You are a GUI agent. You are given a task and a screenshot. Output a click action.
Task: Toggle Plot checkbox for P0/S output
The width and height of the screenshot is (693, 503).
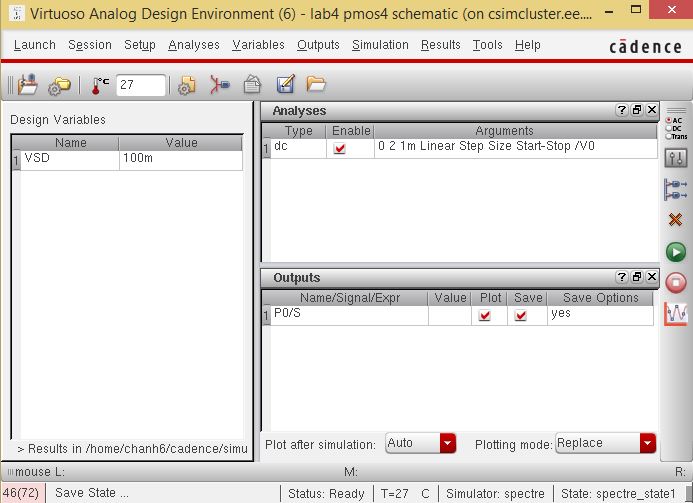tap(485, 315)
